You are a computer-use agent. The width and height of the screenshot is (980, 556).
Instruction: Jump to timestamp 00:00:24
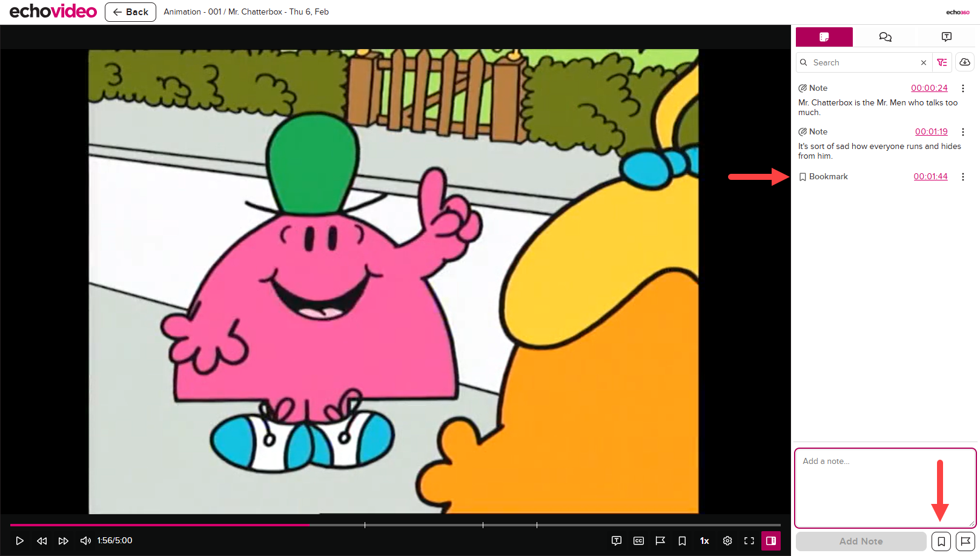(x=929, y=88)
